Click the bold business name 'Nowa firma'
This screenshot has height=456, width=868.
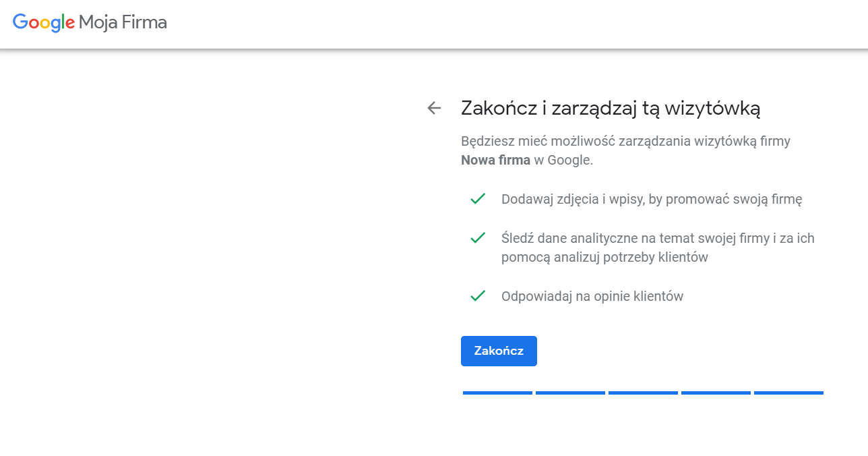(495, 161)
